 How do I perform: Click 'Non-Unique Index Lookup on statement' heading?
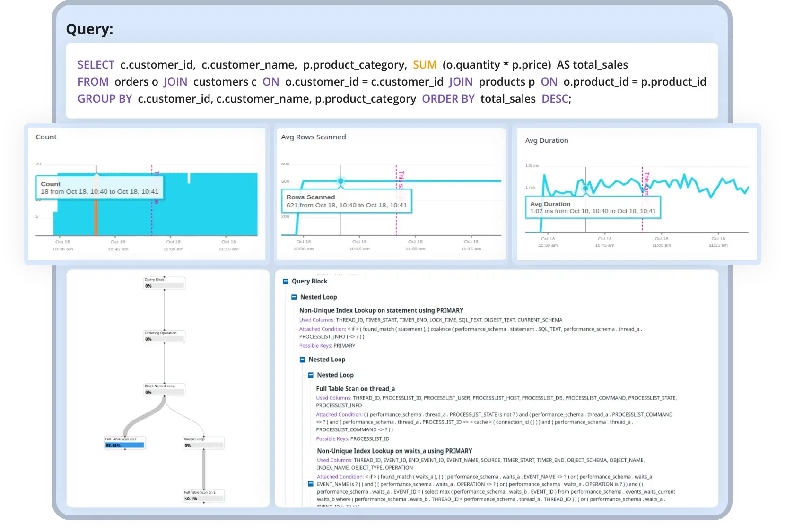pos(381,310)
